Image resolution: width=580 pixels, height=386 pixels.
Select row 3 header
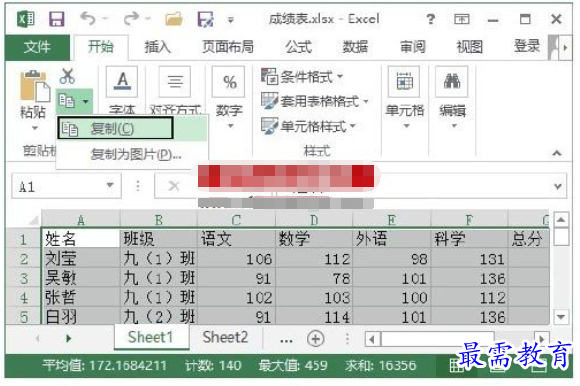pos(24,278)
